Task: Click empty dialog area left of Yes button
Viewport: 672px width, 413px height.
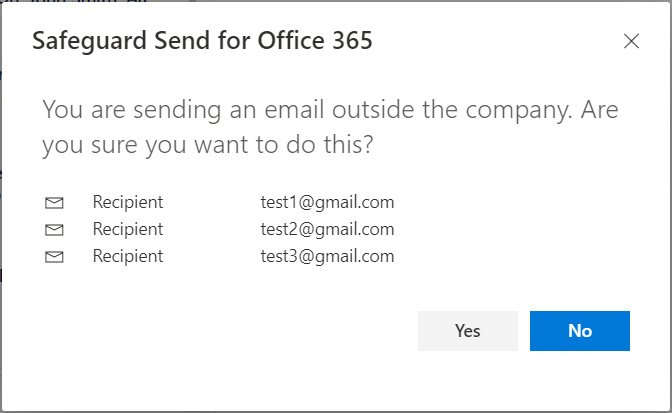Action: click(250, 331)
